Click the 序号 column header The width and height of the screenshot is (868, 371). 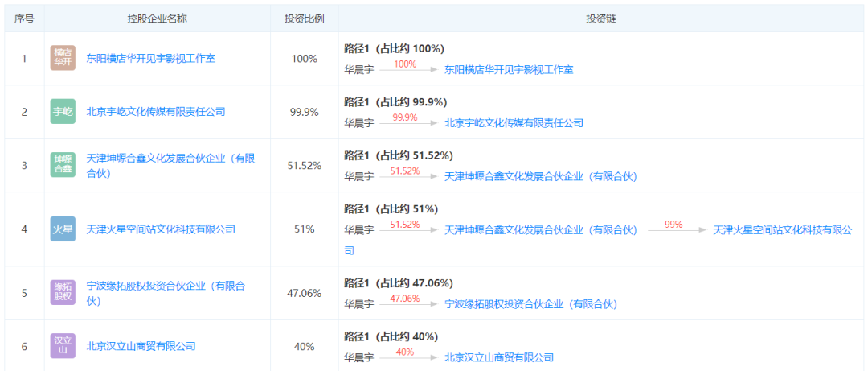pos(24,19)
